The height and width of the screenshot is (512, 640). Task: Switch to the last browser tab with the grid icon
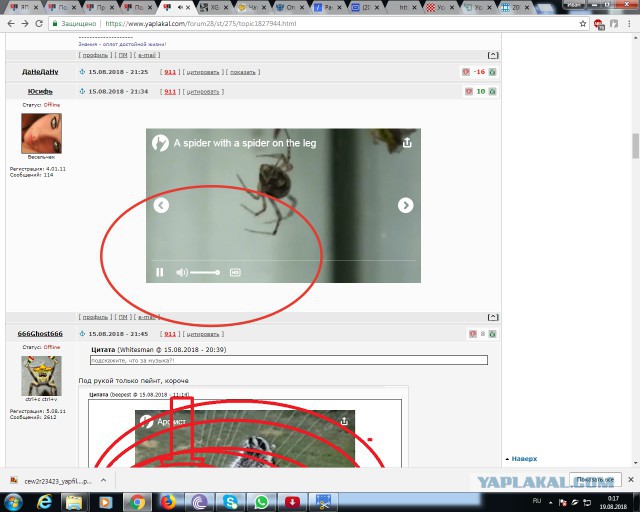pos(515,7)
